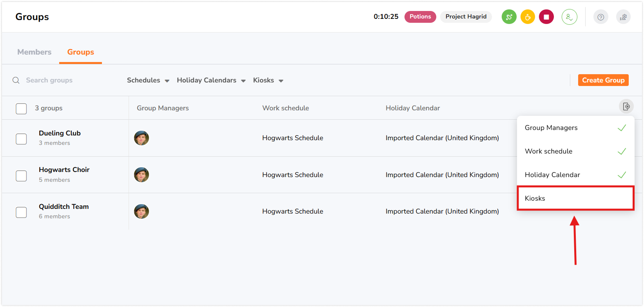This screenshot has width=644, height=307.
Task: Select all groups checkbox
Action: [21, 108]
